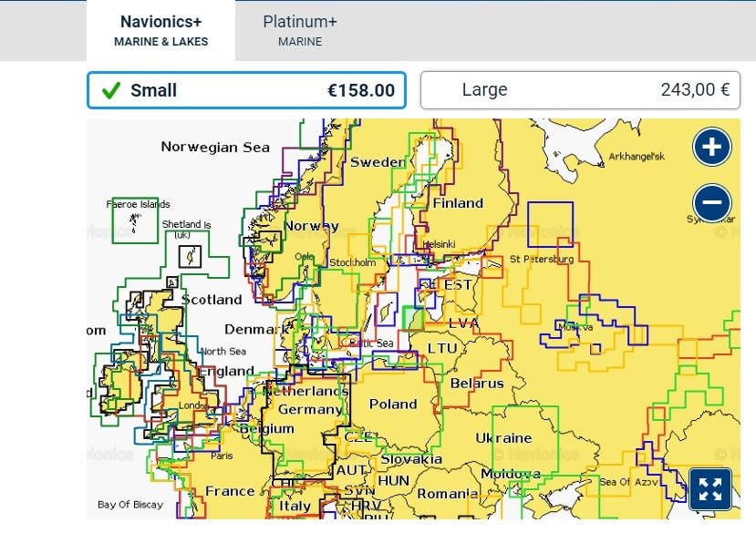Screen dimensions: 756x533
Task: Zoom in on the map
Action: tap(711, 146)
